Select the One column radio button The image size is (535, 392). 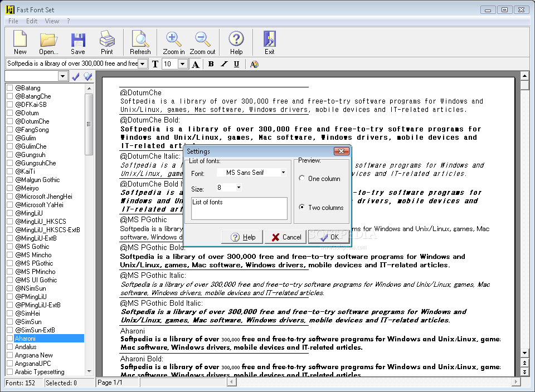[301, 178]
